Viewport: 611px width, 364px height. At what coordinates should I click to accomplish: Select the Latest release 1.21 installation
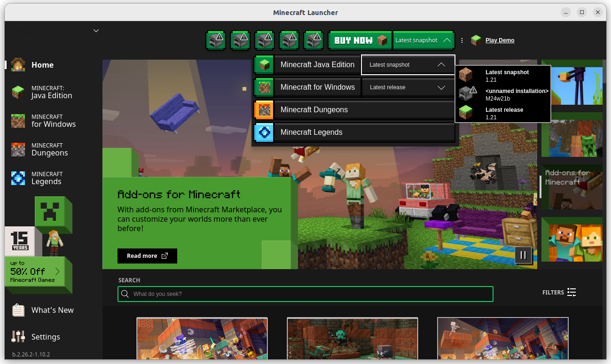pos(503,113)
